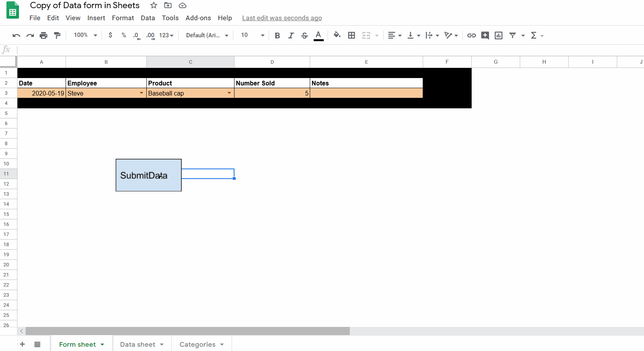Insert a chart using toolbar icon
Screen dimensions: 644x351
click(498, 35)
